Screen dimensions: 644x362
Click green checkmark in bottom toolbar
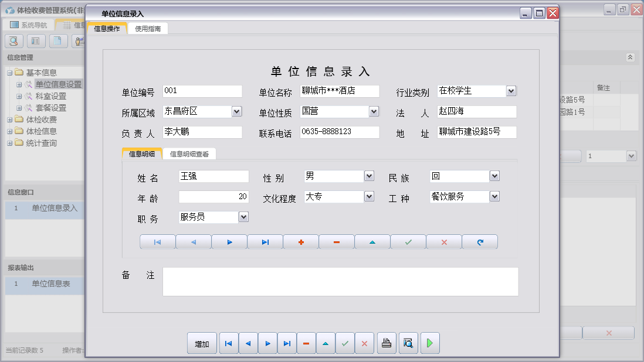[345, 344]
